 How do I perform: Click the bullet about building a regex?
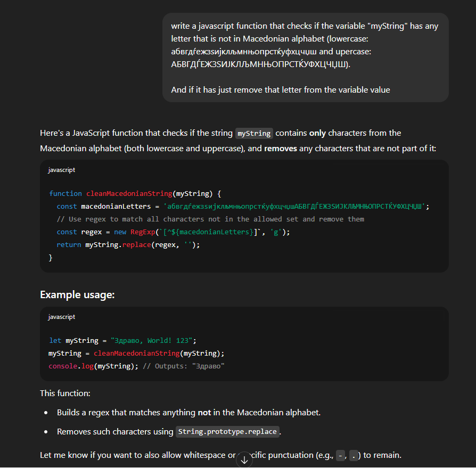tap(188, 413)
